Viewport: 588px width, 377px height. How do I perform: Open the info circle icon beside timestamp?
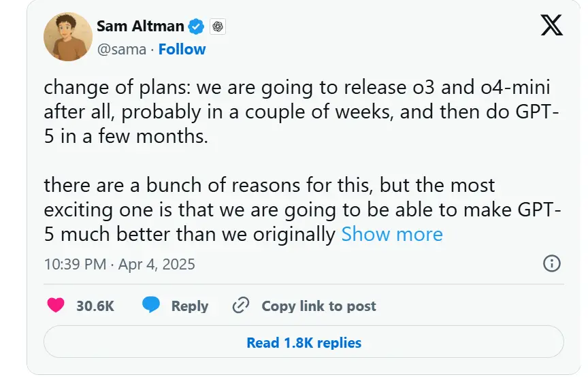(x=551, y=264)
